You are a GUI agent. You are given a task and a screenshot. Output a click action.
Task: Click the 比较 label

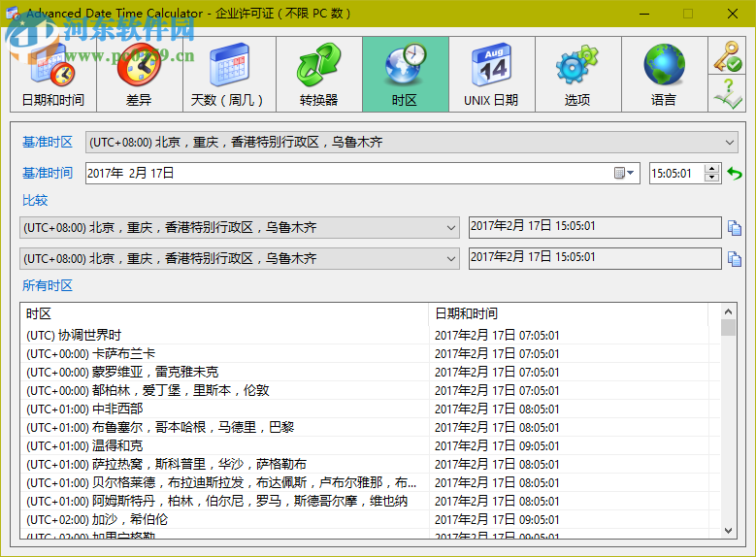[35, 200]
